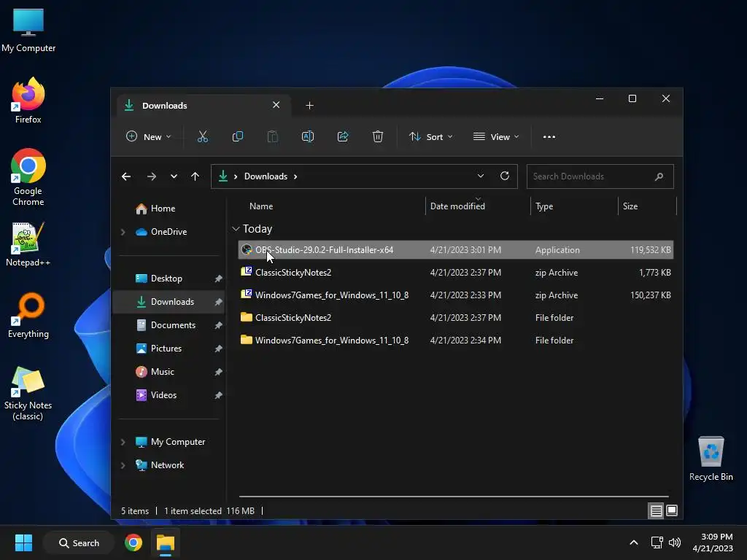Switch to details view icon in status bar

[x=656, y=511]
